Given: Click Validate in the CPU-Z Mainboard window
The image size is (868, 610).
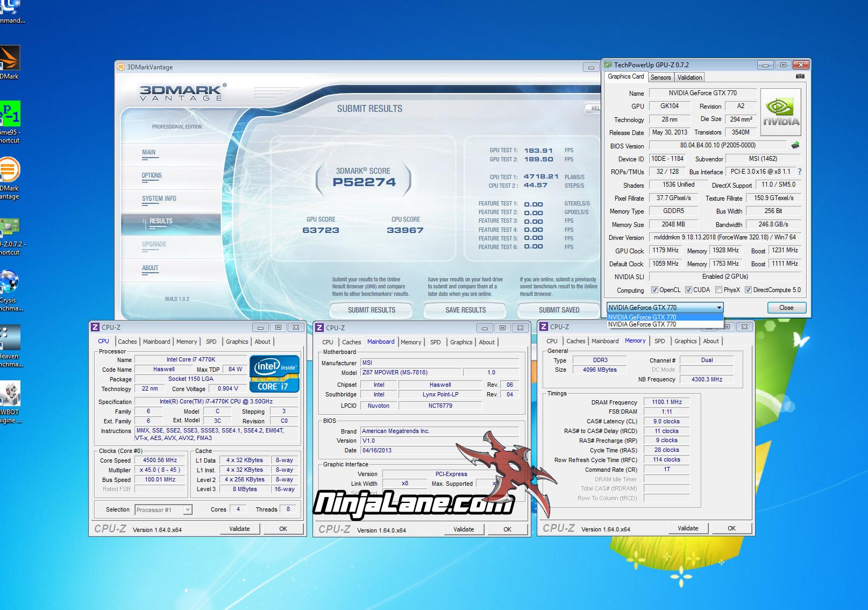Looking at the screenshot, I should point(464,529).
